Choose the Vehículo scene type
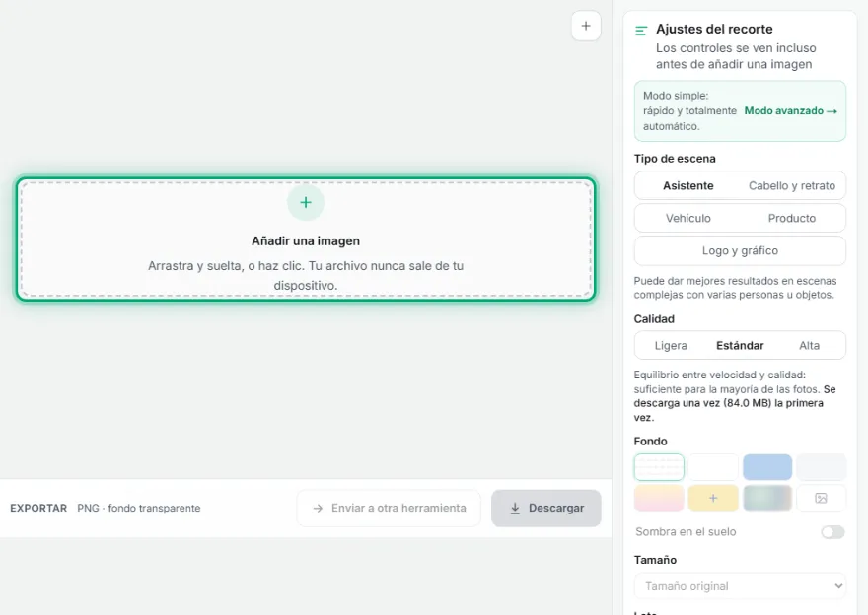 click(x=688, y=218)
